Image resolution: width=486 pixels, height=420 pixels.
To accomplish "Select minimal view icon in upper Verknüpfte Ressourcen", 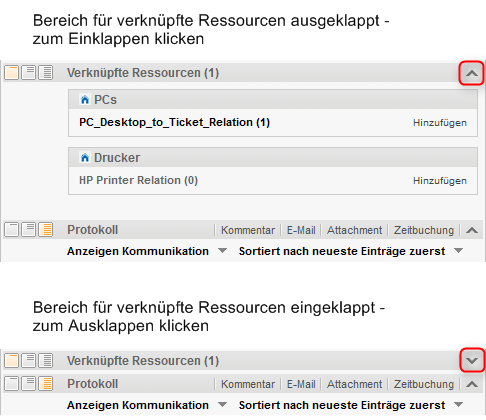I will pyautogui.click(x=11, y=73).
